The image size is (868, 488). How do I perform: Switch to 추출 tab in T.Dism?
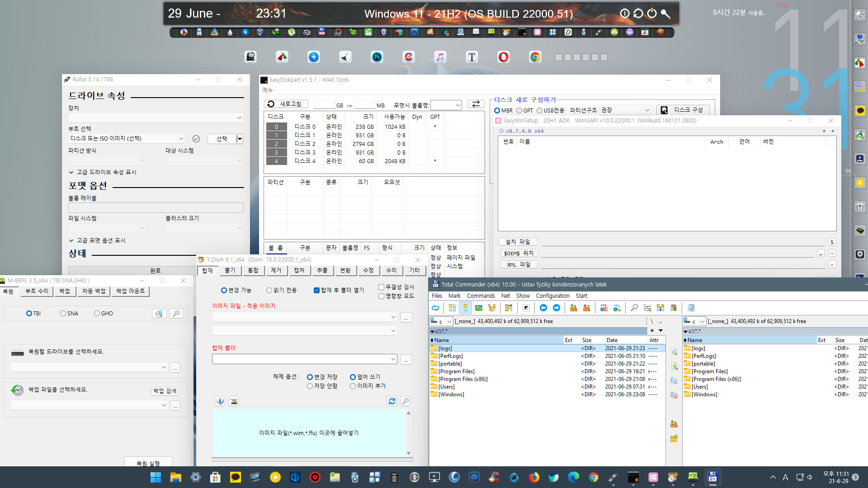(x=322, y=270)
